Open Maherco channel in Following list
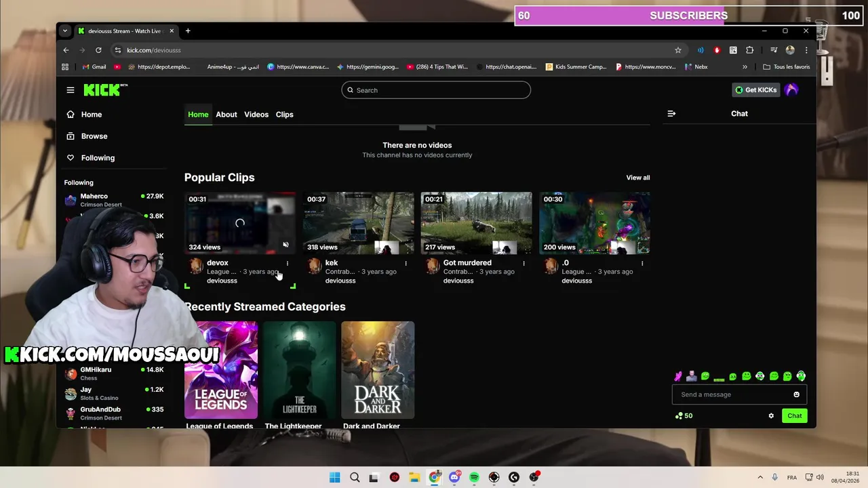 [114, 200]
